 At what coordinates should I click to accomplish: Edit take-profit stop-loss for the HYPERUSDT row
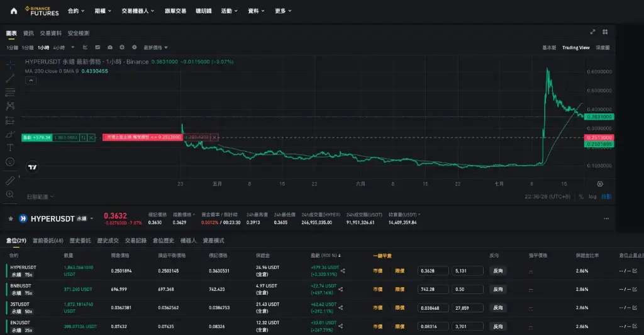click(635, 271)
